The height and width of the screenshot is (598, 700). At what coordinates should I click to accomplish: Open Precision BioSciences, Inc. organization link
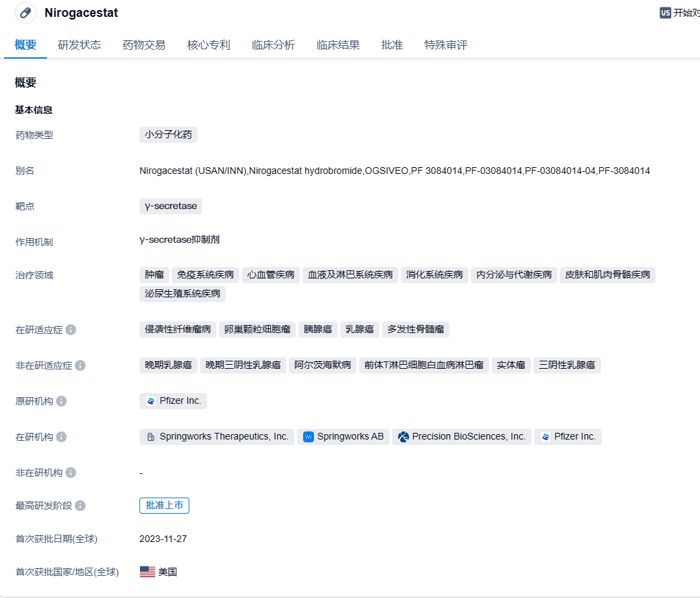click(462, 437)
